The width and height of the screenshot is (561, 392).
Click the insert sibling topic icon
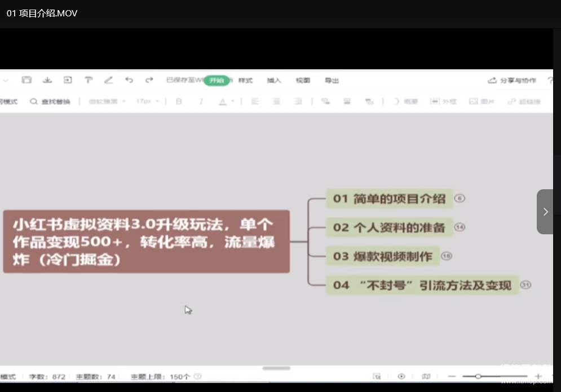(x=347, y=101)
